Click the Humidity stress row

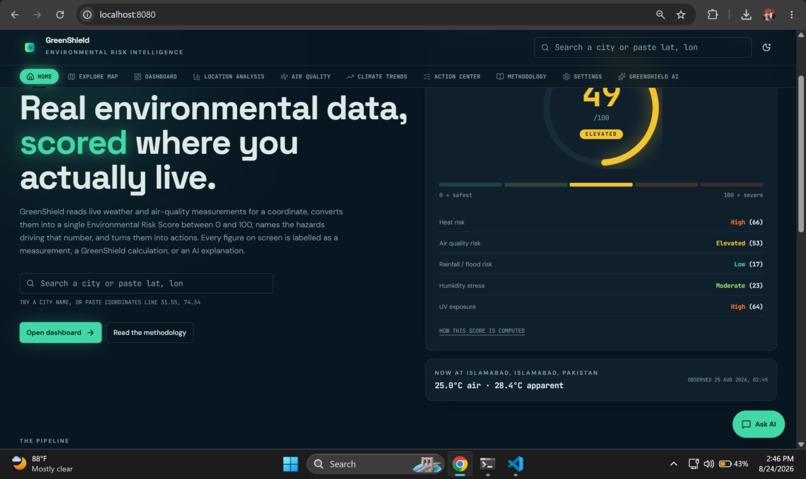point(601,285)
